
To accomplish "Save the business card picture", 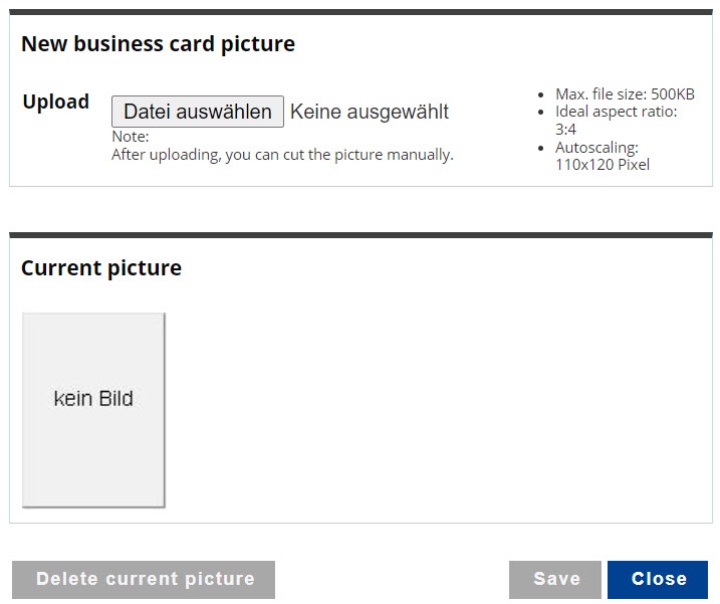I will pos(555,579).
